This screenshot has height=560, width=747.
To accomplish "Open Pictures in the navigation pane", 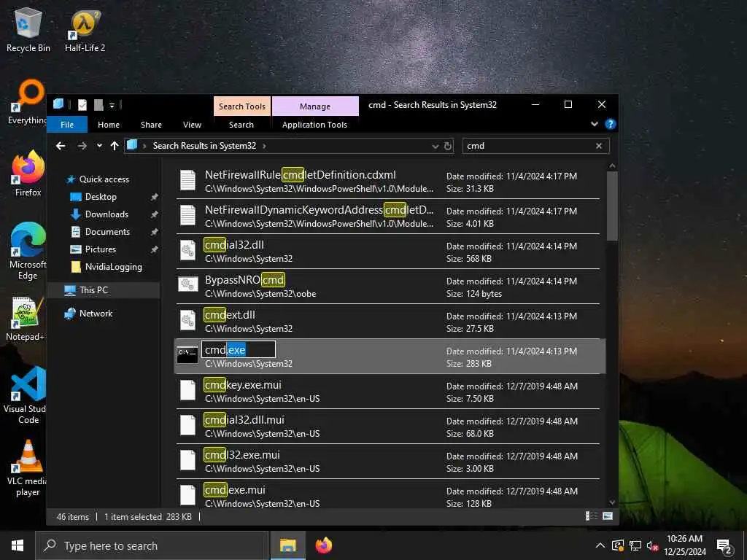I will point(100,249).
